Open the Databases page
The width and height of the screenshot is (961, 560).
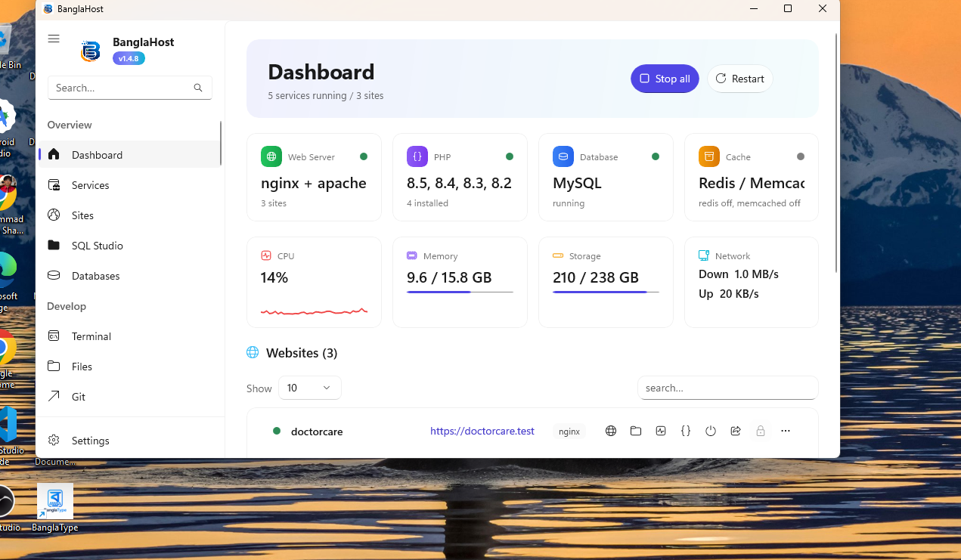coord(129,276)
